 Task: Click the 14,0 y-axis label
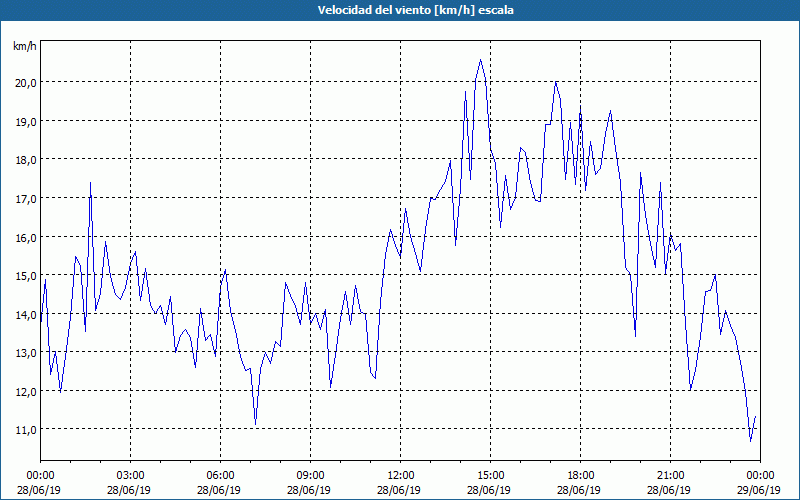coord(25,314)
